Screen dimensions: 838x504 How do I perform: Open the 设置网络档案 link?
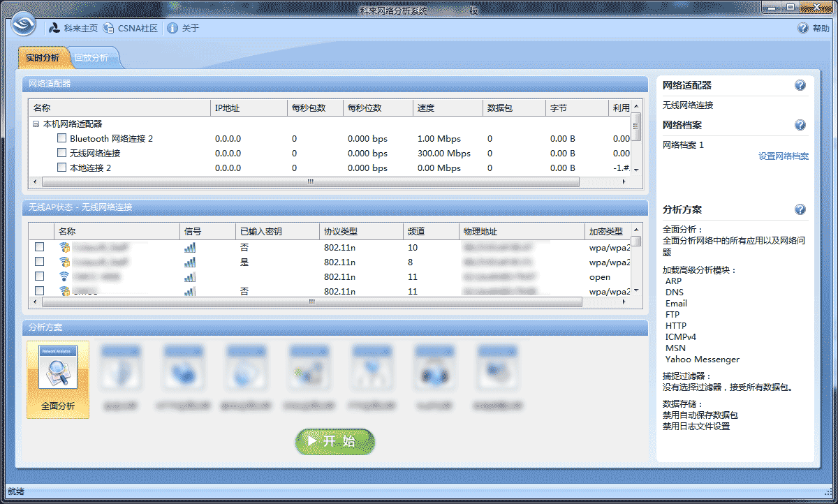(784, 156)
